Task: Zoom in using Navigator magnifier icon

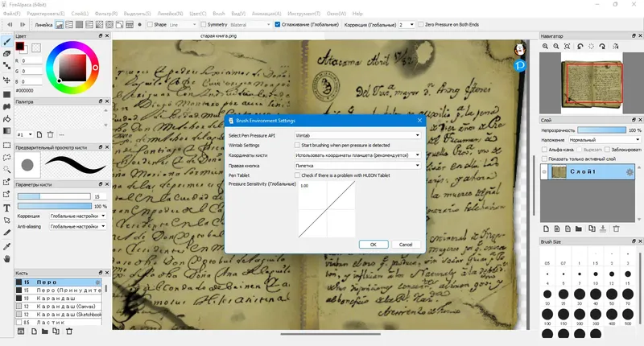Action: point(545,47)
